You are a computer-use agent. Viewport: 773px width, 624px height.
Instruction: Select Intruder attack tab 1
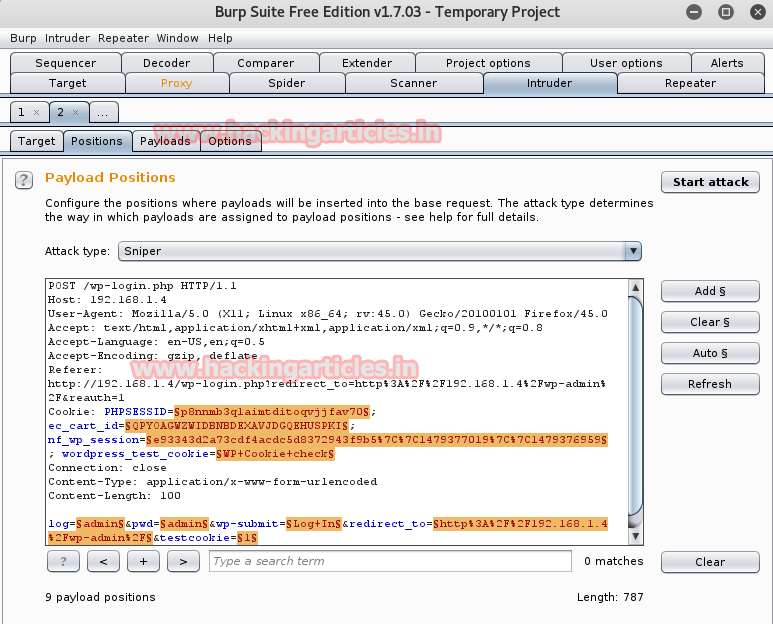coord(22,112)
